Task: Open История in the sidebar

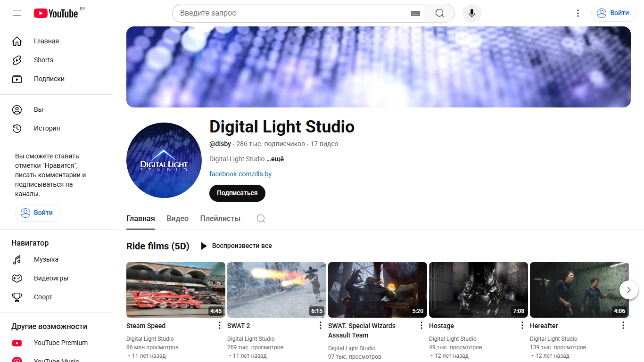Action: tap(57, 128)
